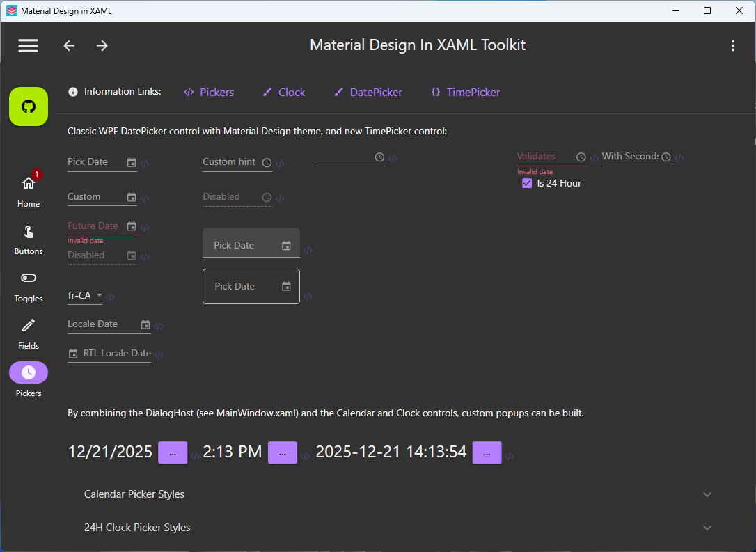Open the DatePicker information link
The image size is (756, 552).
(x=368, y=92)
